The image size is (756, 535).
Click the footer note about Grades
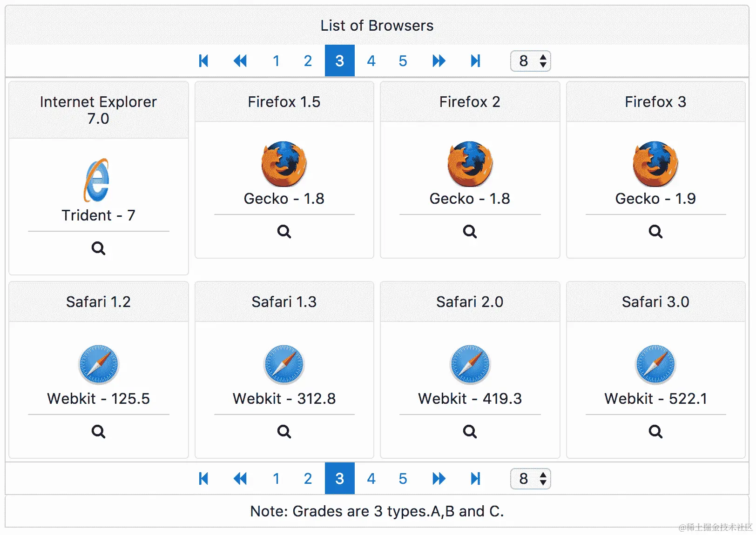(377, 511)
